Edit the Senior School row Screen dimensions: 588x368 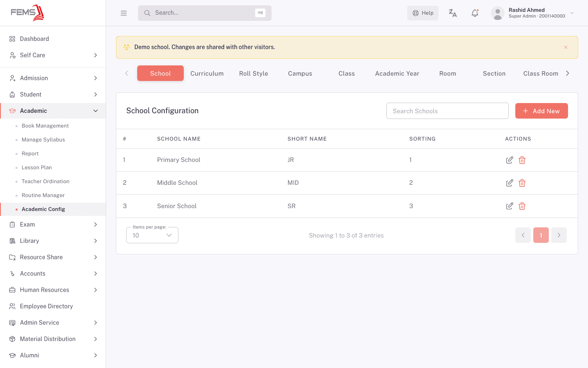point(510,206)
